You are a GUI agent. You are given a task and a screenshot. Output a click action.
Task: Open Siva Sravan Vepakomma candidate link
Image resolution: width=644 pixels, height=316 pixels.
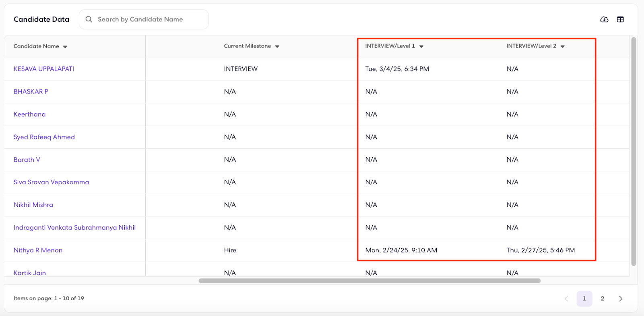tap(52, 182)
